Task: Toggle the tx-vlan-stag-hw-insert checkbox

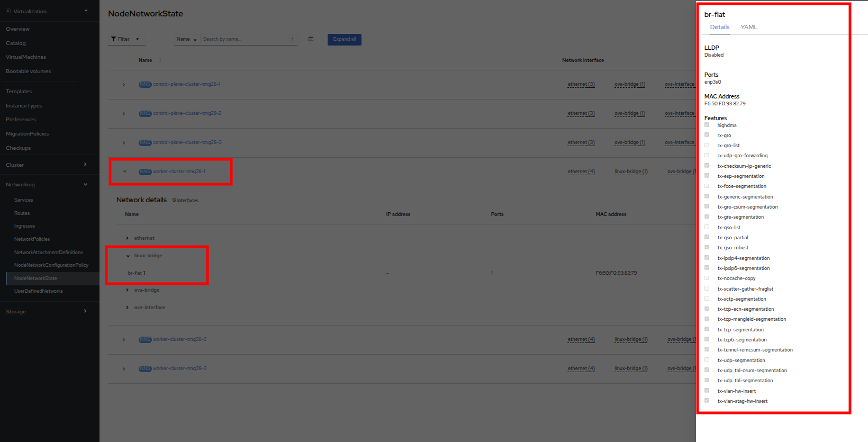Action: (x=707, y=401)
